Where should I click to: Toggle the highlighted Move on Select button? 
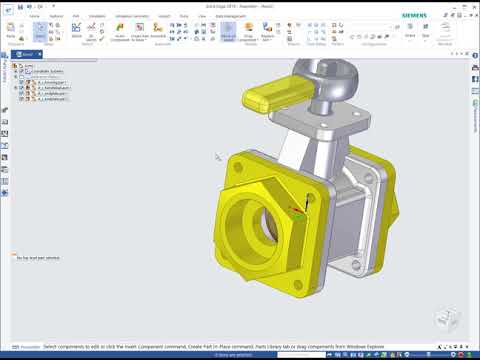pos(228,32)
